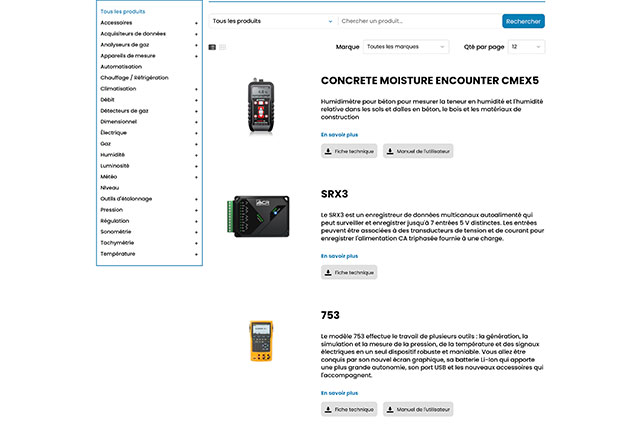Expand the Électrique plus icon
641x427 pixels.
point(196,134)
